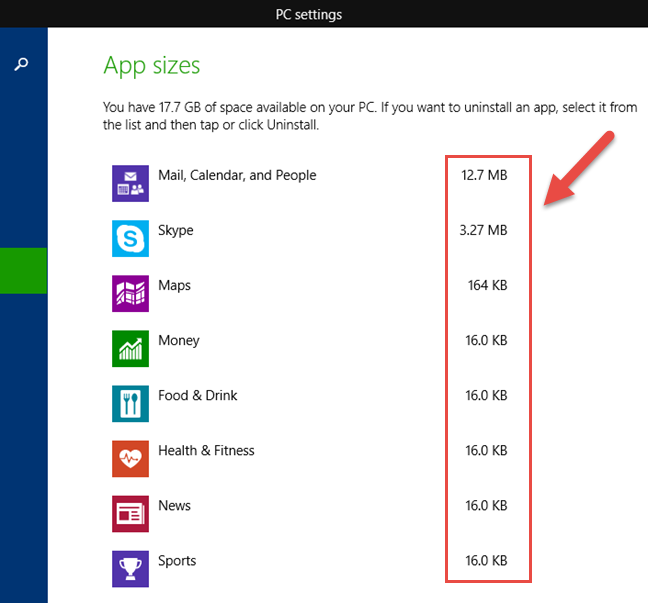Click the Sports app name
This screenshot has width=648, height=603.
[177, 561]
